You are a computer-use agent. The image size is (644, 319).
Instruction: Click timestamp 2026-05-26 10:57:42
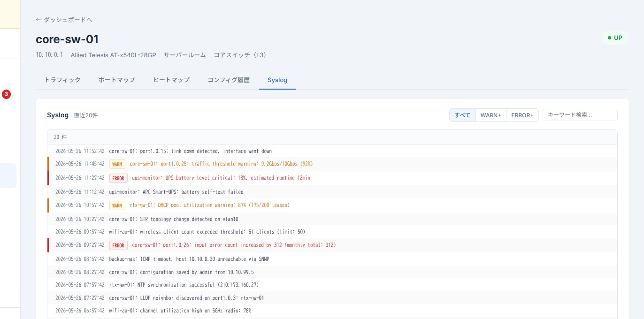click(x=80, y=205)
